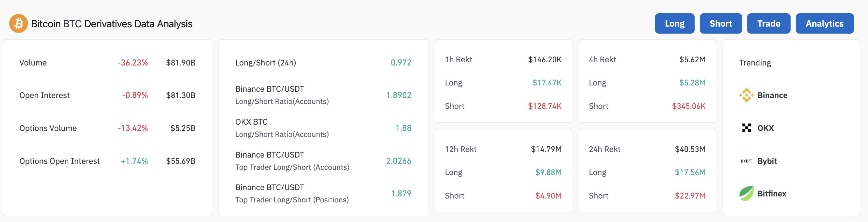Click the orange Bitcoin logo icon
The width and height of the screenshot is (868, 222).
[x=18, y=23]
